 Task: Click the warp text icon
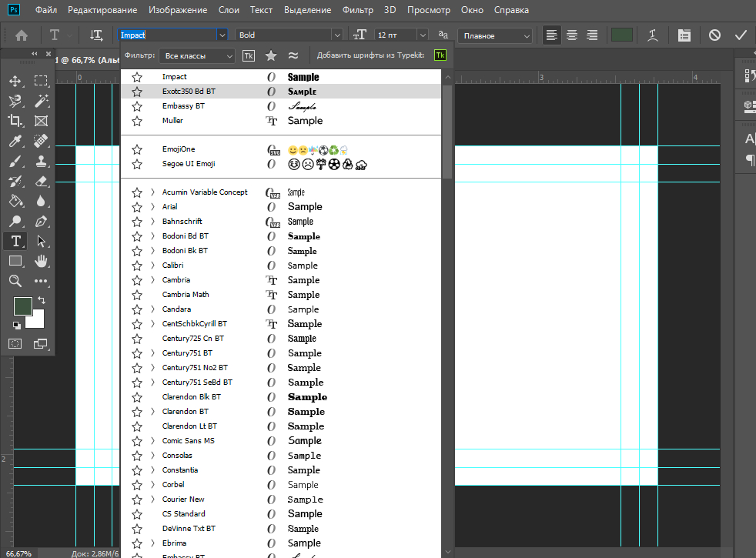pos(653,35)
